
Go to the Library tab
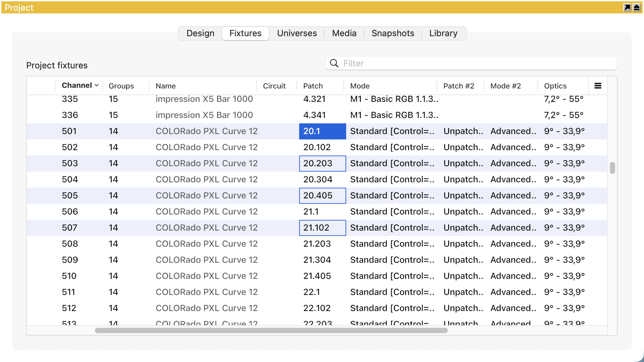443,33
